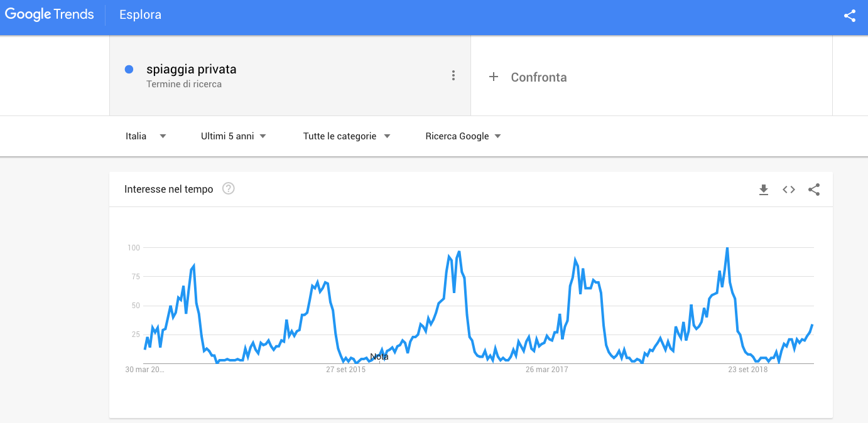
Task: Click the download CSV icon for Interesse nel tempo
Action: tap(764, 190)
